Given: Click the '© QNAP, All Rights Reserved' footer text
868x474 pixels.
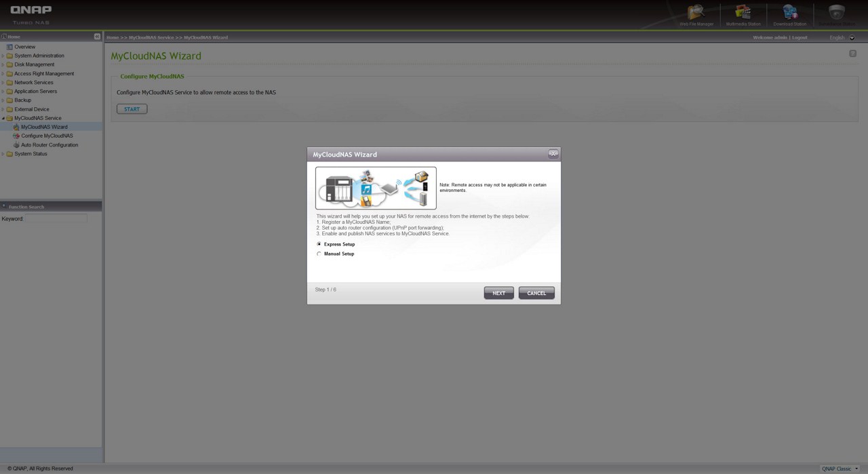Looking at the screenshot, I should (x=40, y=469).
